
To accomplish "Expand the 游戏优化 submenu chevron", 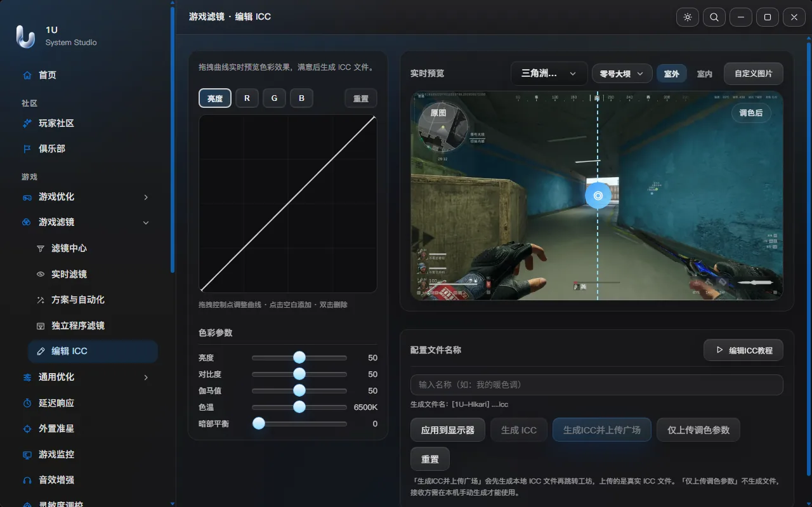I will 146,197.
